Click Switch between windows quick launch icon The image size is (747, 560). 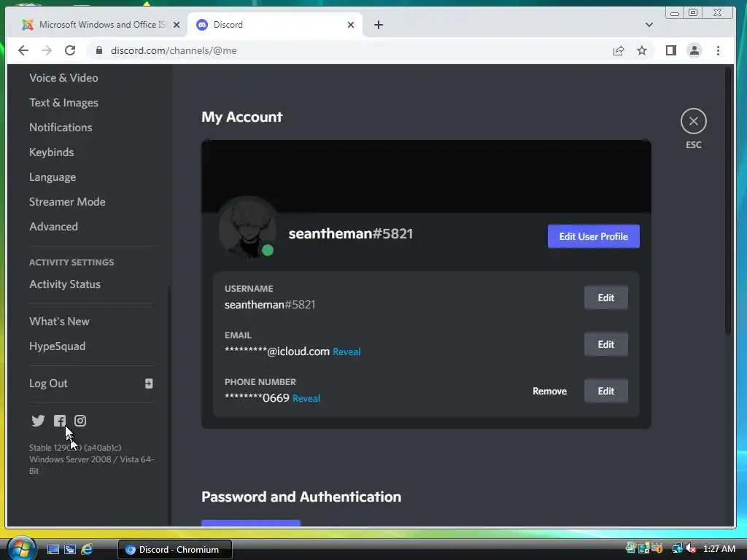[x=69, y=550]
